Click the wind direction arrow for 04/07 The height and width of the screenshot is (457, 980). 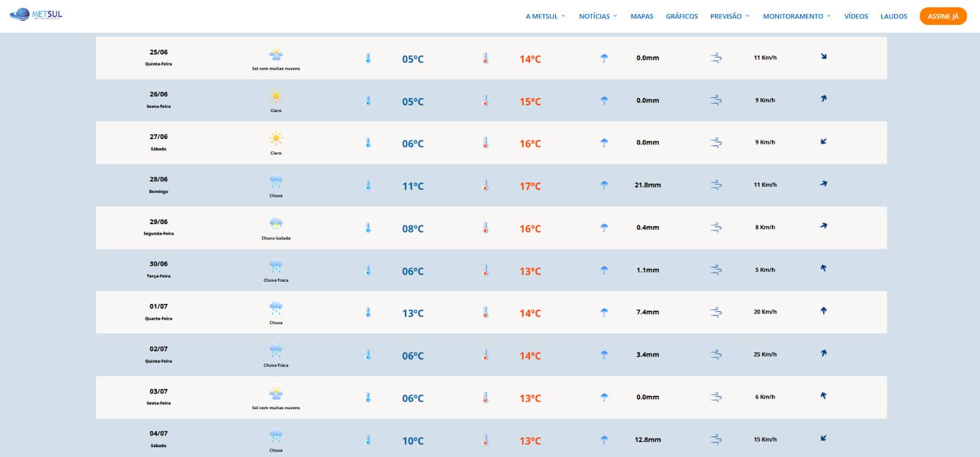click(824, 438)
